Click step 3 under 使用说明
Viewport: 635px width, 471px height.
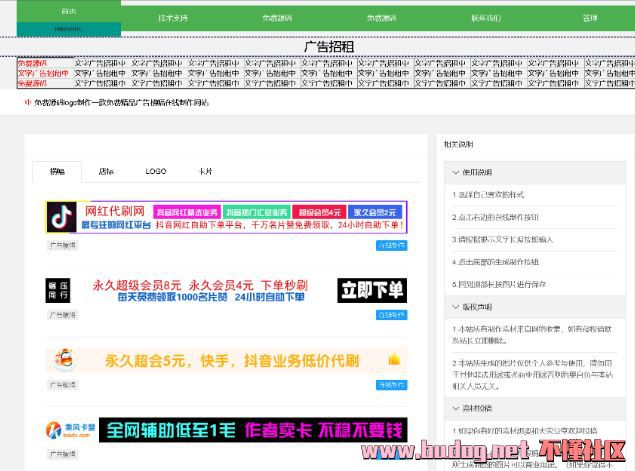click(503, 239)
